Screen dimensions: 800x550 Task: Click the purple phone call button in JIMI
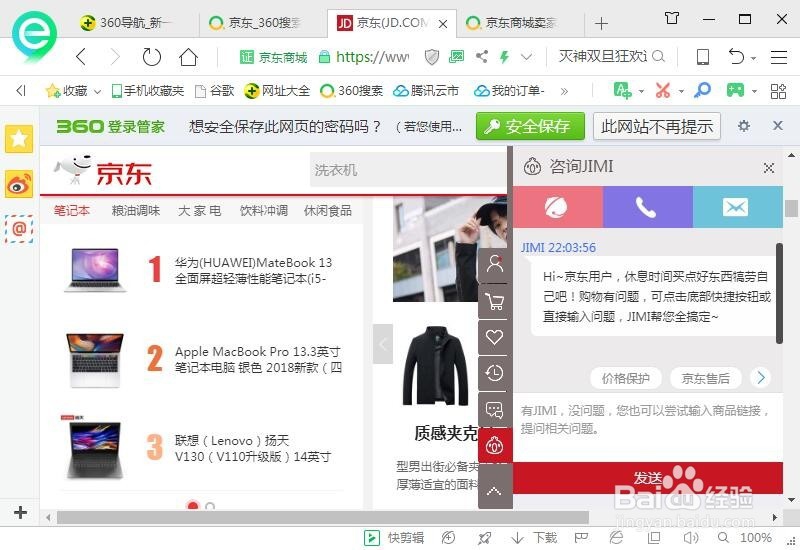click(x=647, y=207)
